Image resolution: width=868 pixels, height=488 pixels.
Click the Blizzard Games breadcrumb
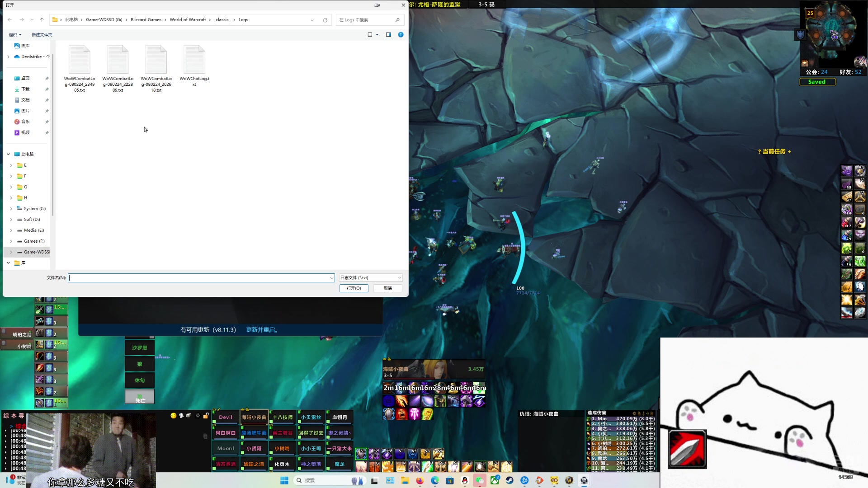point(146,20)
